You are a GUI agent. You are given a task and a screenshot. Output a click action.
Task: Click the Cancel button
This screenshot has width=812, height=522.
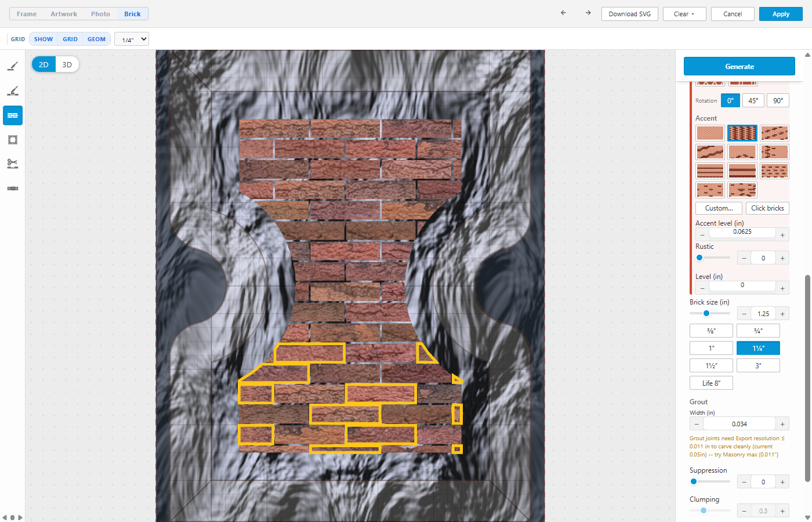coord(733,14)
